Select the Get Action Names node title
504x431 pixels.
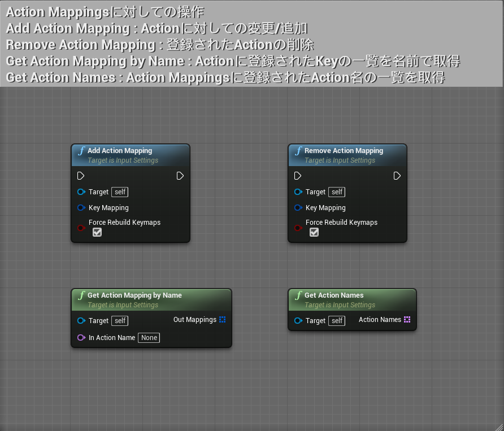[x=333, y=295]
